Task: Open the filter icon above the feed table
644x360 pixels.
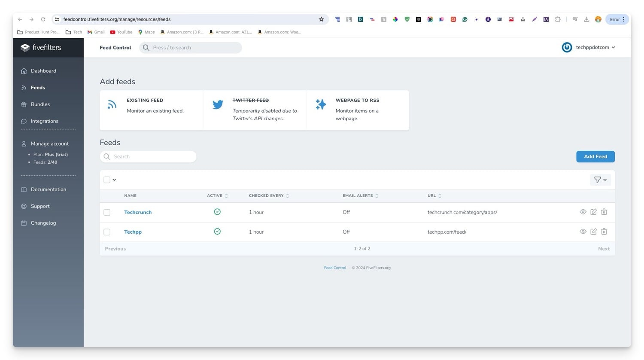Action: pos(597,180)
